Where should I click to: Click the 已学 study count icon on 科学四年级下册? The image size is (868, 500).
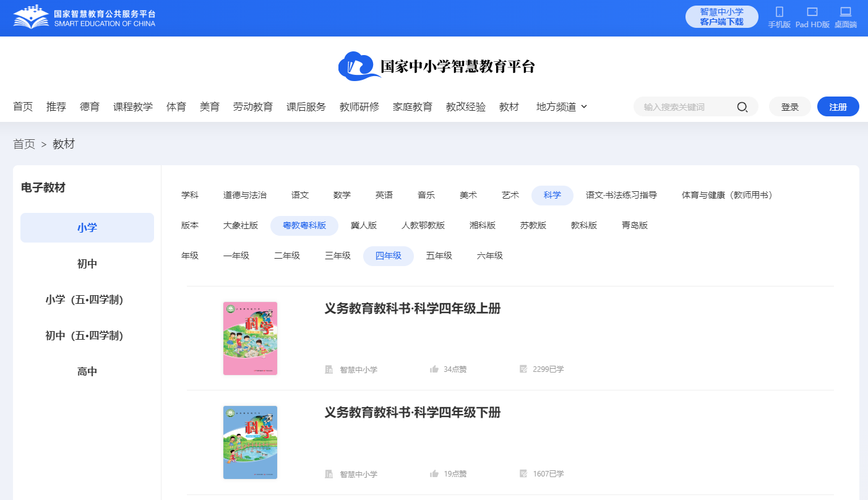click(x=522, y=473)
